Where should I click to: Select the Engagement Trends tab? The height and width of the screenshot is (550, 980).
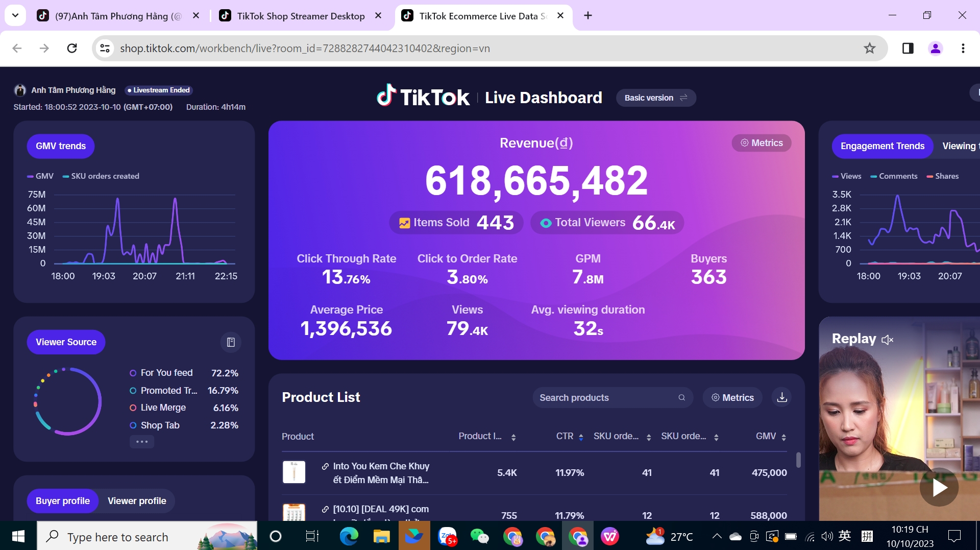pyautogui.click(x=882, y=146)
